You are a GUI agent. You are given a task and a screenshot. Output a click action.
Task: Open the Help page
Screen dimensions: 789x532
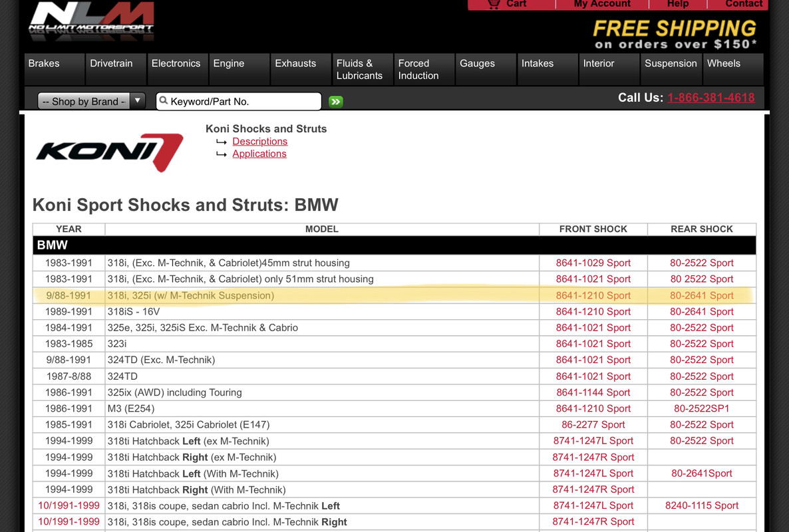pos(678,4)
